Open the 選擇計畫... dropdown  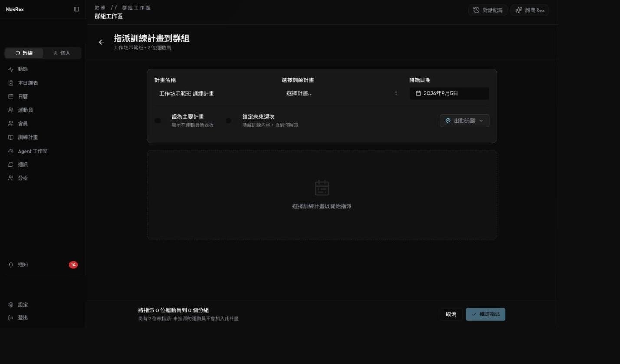click(342, 93)
